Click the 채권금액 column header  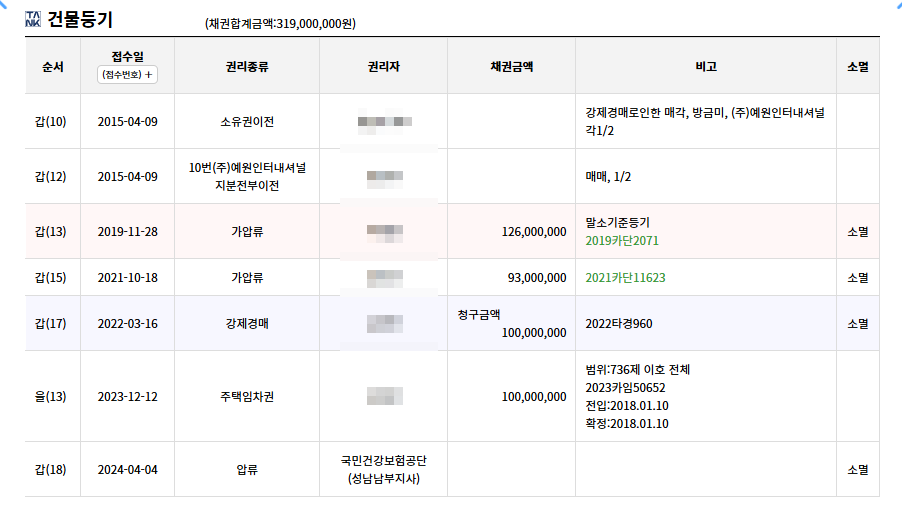[x=511, y=66]
